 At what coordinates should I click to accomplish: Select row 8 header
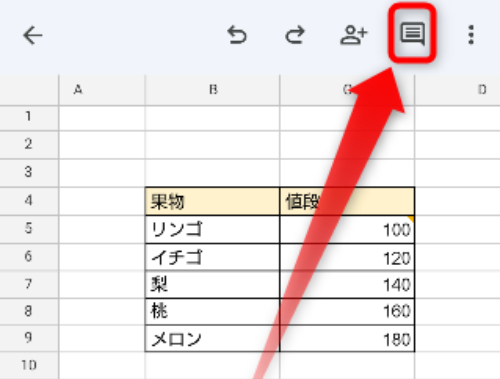(29, 311)
